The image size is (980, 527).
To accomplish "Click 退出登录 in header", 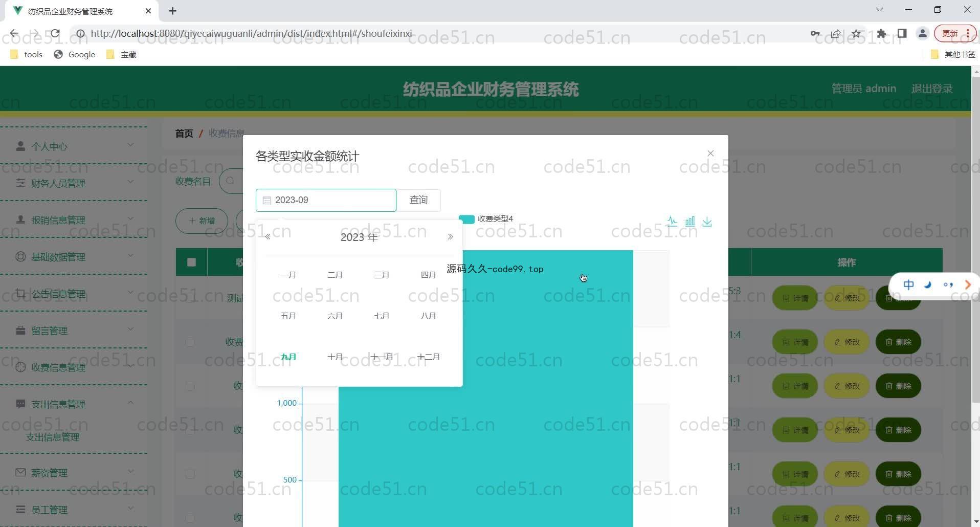I will [932, 89].
